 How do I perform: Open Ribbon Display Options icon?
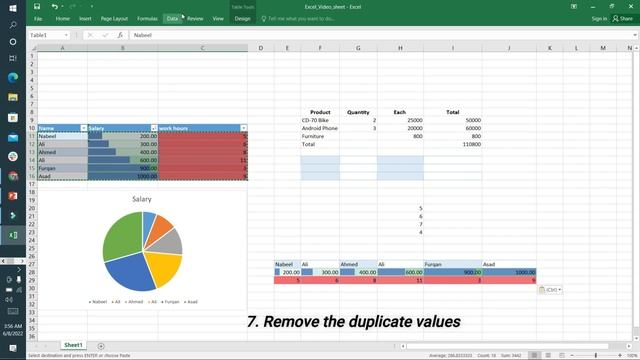pos(574,7)
